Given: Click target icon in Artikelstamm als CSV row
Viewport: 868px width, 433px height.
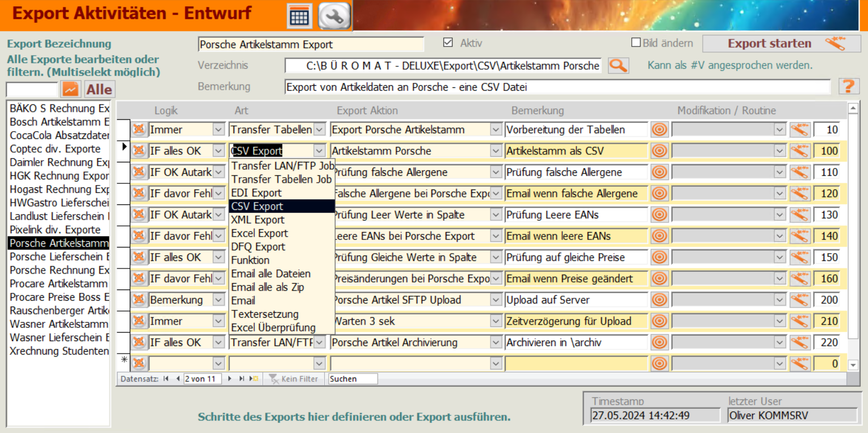Looking at the screenshot, I should click(659, 151).
